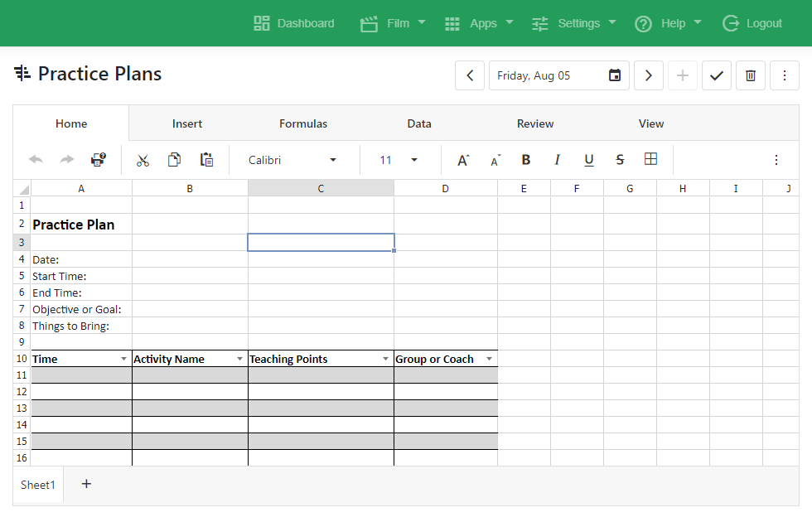Open the Time column filter dropdown

124,359
